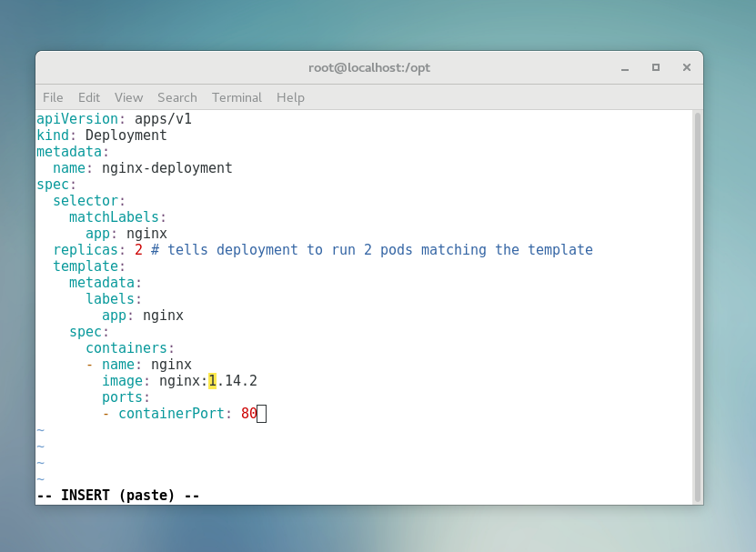The height and width of the screenshot is (552, 756).
Task: Click the 'containers' key
Action: pos(126,348)
